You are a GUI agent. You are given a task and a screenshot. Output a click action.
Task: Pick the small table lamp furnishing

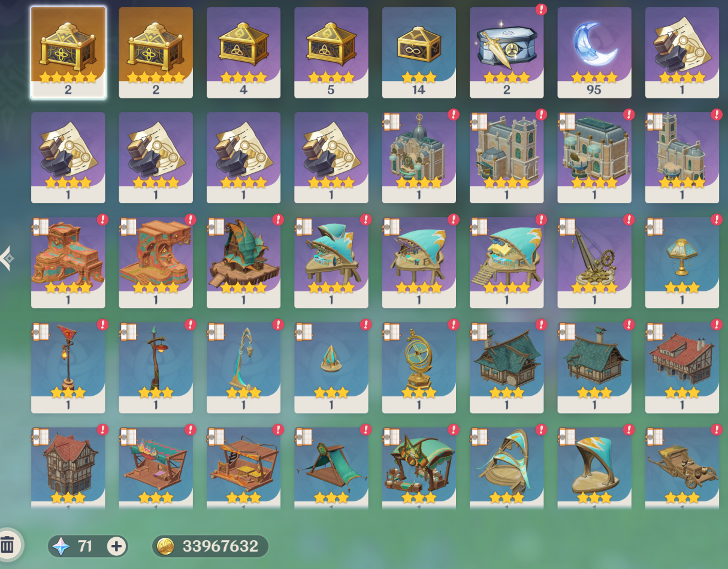(682, 263)
